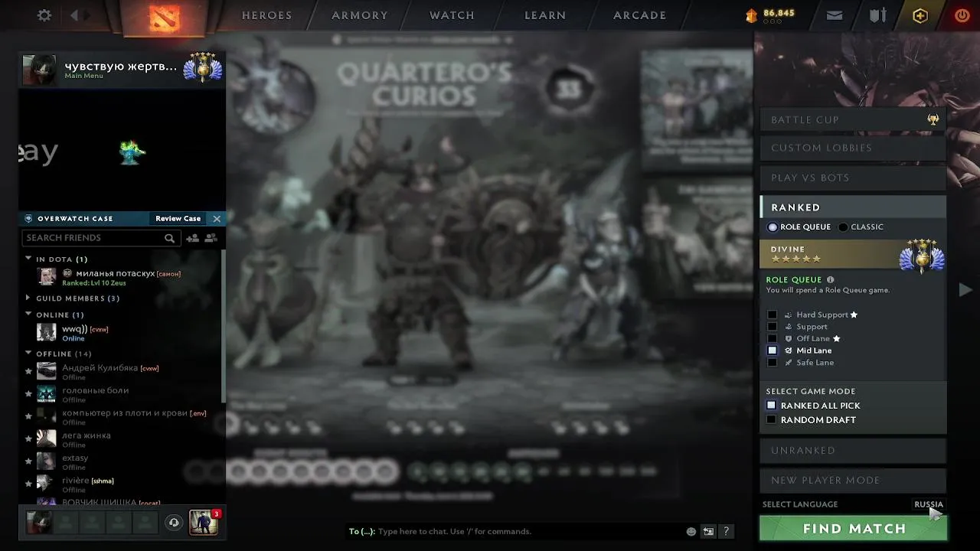Click the friends list scrollbar
This screenshot has height=551, width=980.
[223, 325]
